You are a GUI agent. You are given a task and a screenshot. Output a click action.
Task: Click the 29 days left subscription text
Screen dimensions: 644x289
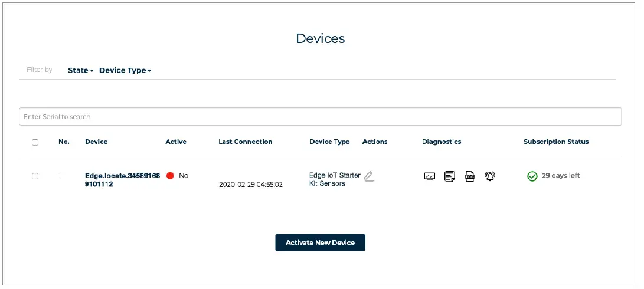pos(561,176)
